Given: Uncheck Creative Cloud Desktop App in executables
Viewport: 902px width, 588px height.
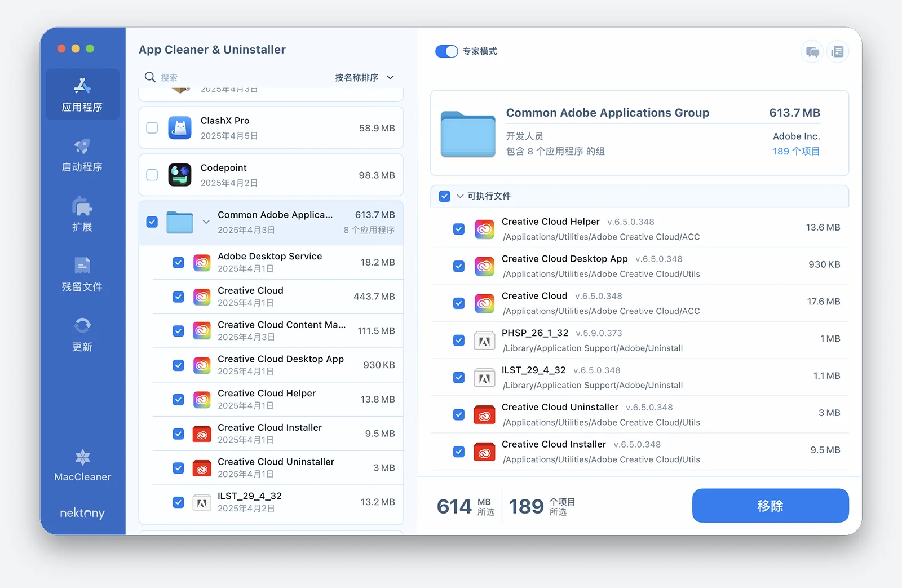Looking at the screenshot, I should coord(459,266).
